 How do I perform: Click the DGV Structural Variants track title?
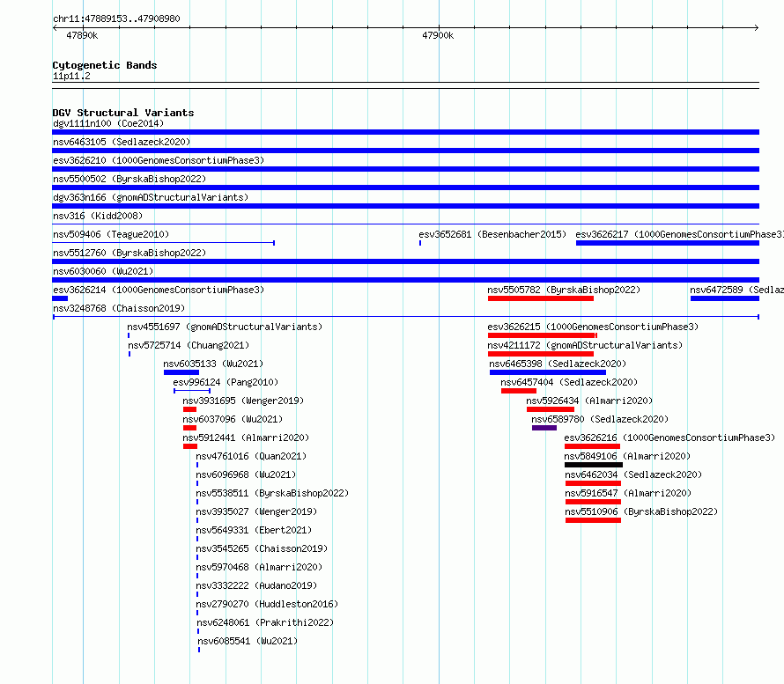point(123,113)
